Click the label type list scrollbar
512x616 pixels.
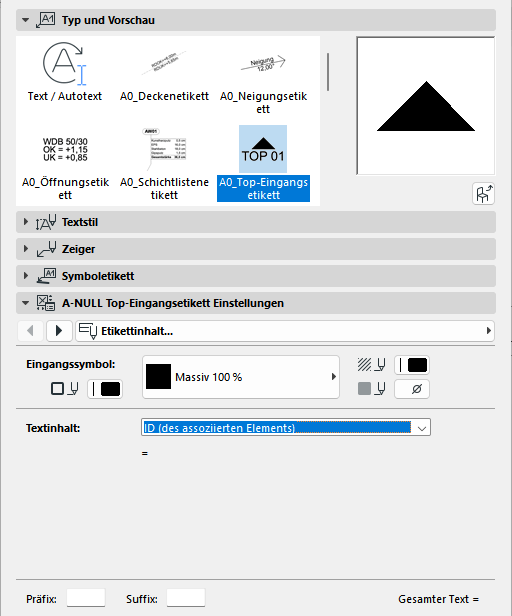[x=328, y=72]
